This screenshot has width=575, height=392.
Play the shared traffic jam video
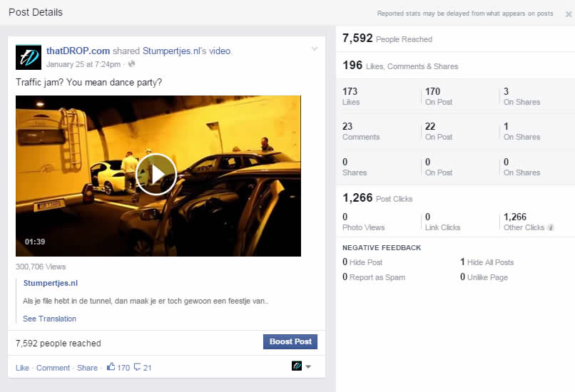pos(156,175)
